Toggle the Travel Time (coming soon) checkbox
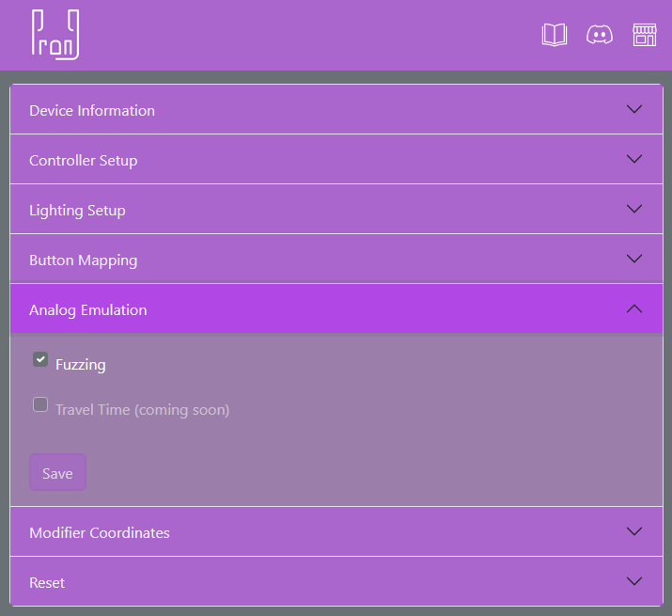 (x=40, y=404)
